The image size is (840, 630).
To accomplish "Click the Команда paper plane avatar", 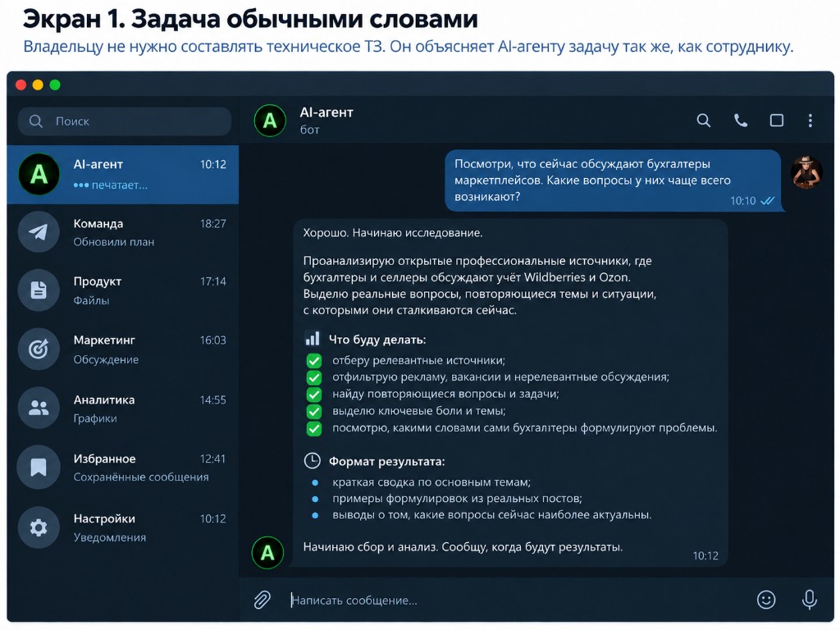I will [x=39, y=231].
